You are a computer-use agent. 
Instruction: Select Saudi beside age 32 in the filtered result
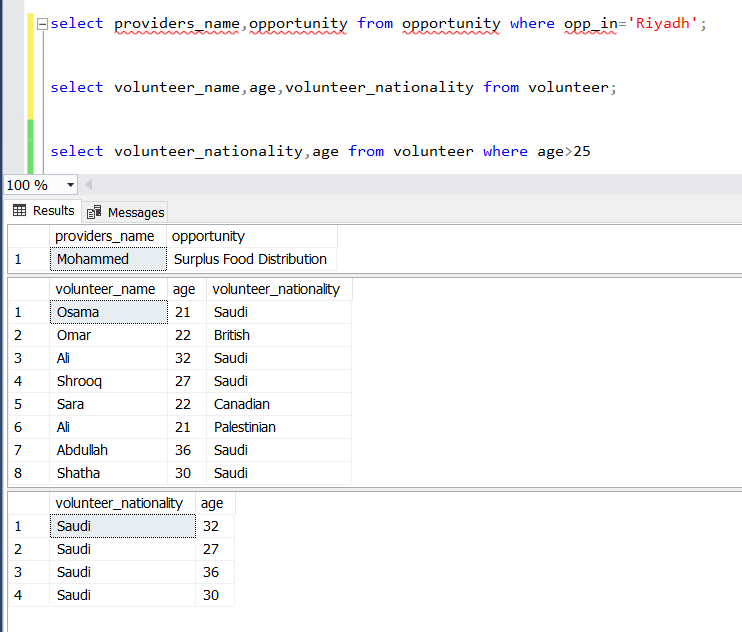click(x=123, y=527)
